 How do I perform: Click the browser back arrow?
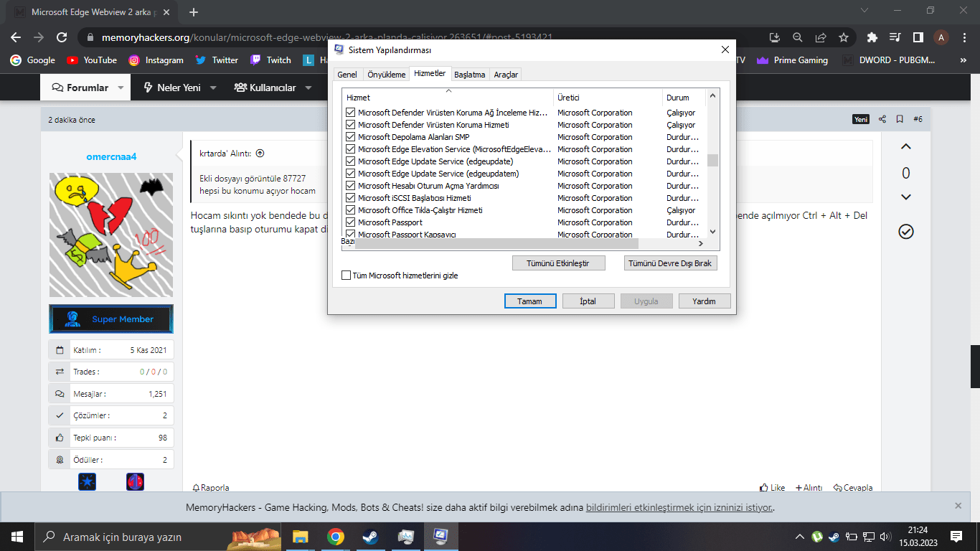[x=16, y=37]
